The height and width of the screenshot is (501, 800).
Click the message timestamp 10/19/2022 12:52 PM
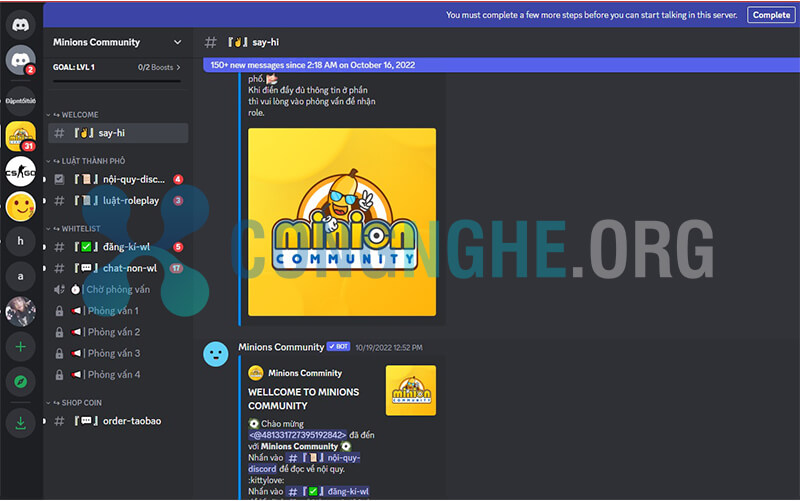[389, 347]
